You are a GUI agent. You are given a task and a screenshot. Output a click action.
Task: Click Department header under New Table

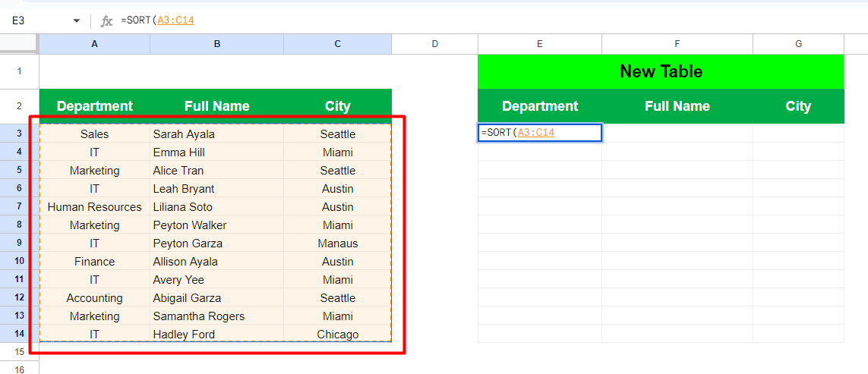(540, 106)
